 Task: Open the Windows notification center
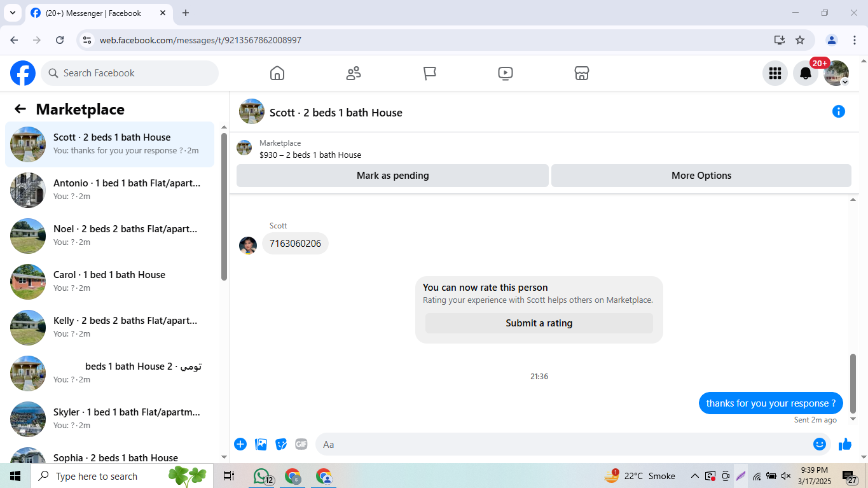pos(849,476)
